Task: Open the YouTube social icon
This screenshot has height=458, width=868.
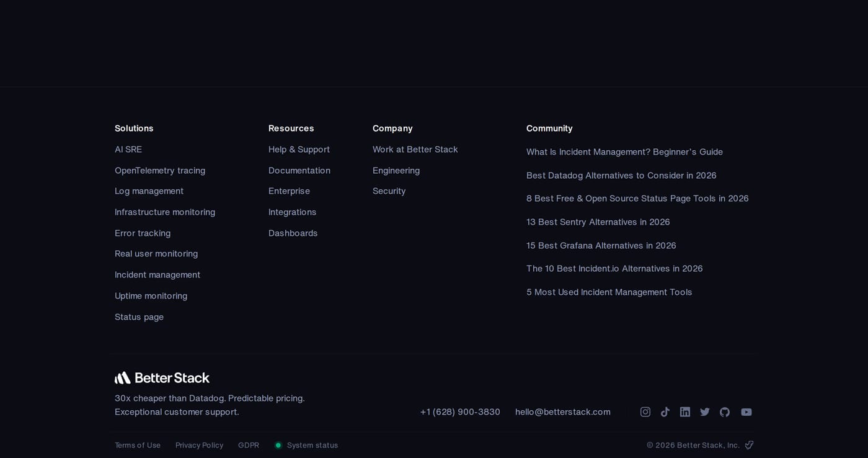Action: tap(746, 412)
